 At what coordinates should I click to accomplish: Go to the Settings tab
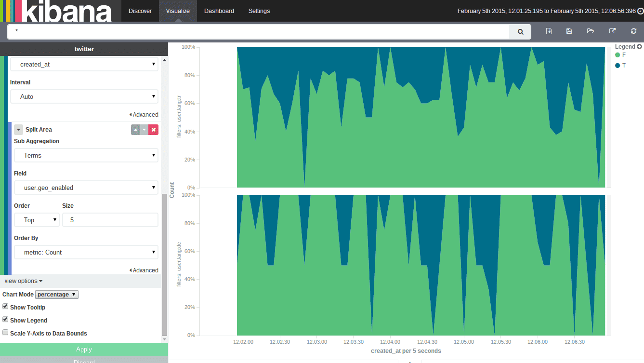click(259, 11)
